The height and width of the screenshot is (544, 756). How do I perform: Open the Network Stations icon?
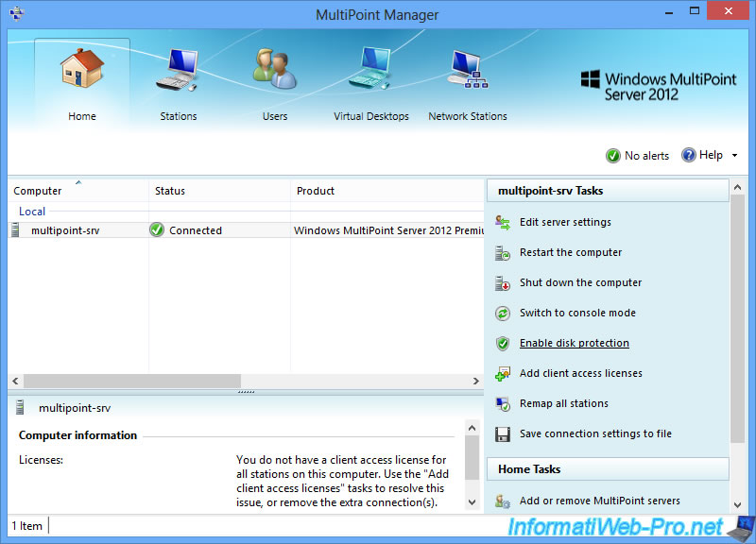[x=467, y=69]
